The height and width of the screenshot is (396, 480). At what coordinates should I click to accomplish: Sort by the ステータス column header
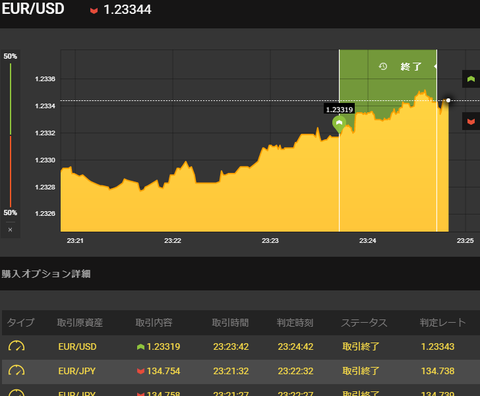[x=364, y=323]
